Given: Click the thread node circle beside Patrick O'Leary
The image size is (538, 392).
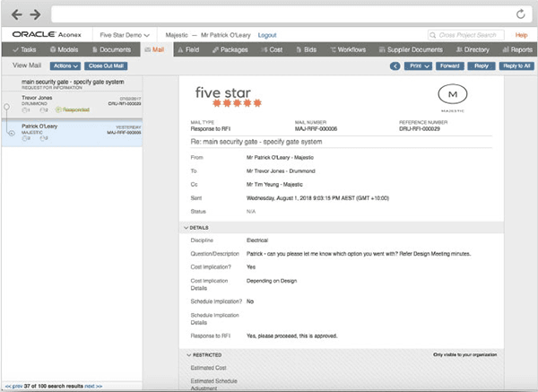Looking at the screenshot, I should click(12, 133).
